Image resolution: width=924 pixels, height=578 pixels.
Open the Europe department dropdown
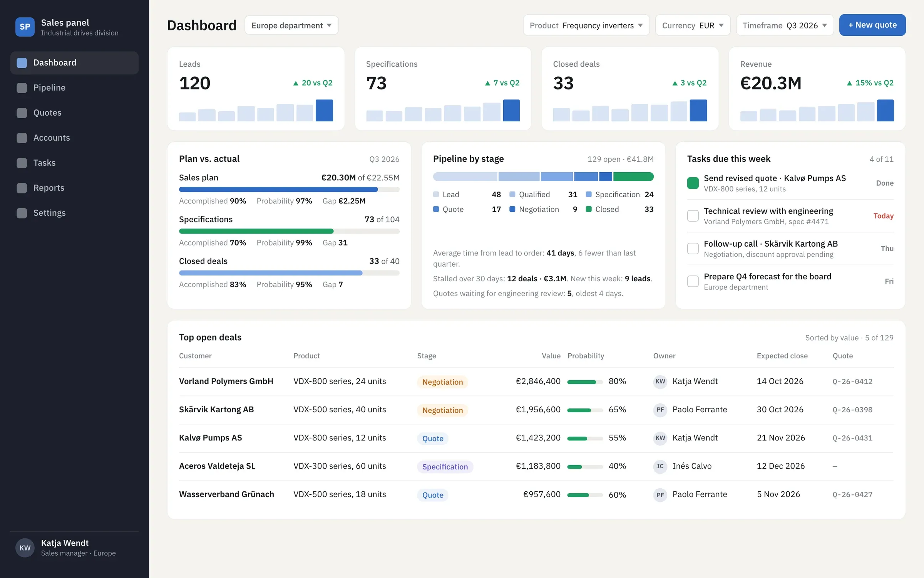coord(291,25)
